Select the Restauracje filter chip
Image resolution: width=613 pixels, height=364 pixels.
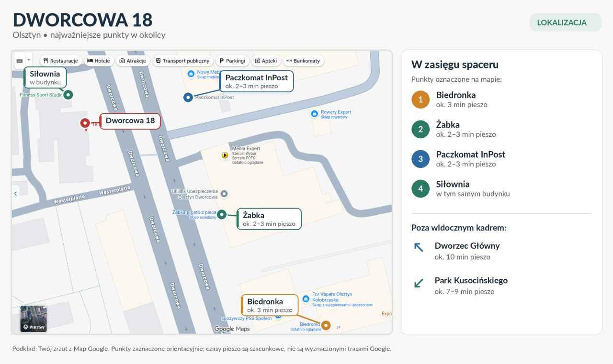(60, 61)
